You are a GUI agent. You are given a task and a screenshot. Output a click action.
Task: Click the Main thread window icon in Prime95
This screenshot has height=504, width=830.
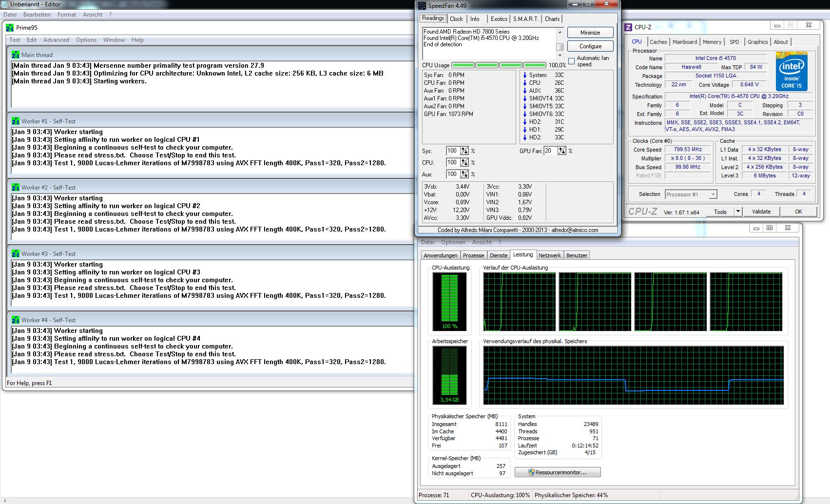16,55
